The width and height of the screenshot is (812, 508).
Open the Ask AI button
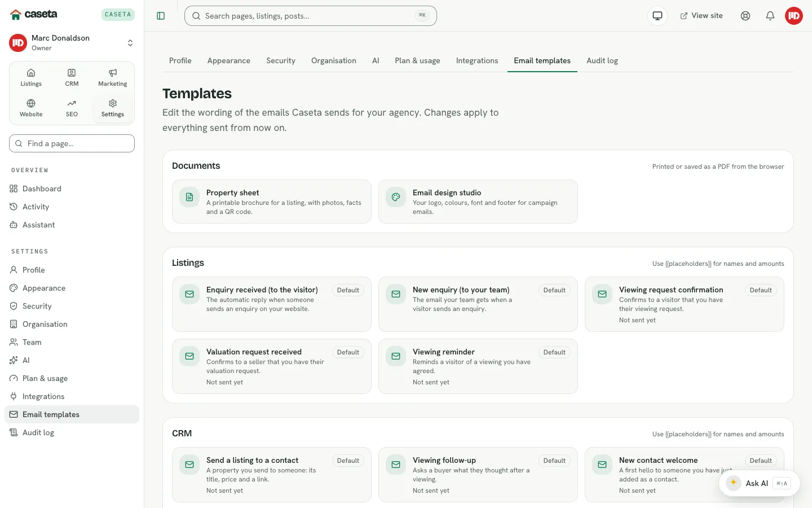(760, 483)
